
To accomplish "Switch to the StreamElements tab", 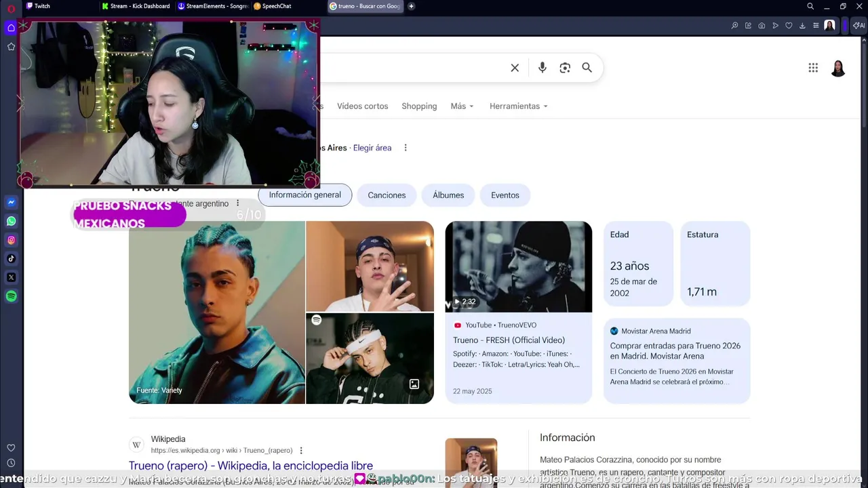I will 213,6.
